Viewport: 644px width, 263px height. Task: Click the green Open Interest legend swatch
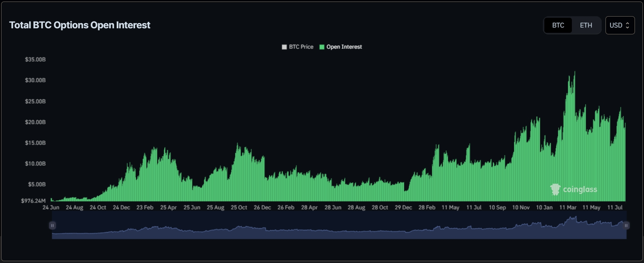[x=322, y=47]
